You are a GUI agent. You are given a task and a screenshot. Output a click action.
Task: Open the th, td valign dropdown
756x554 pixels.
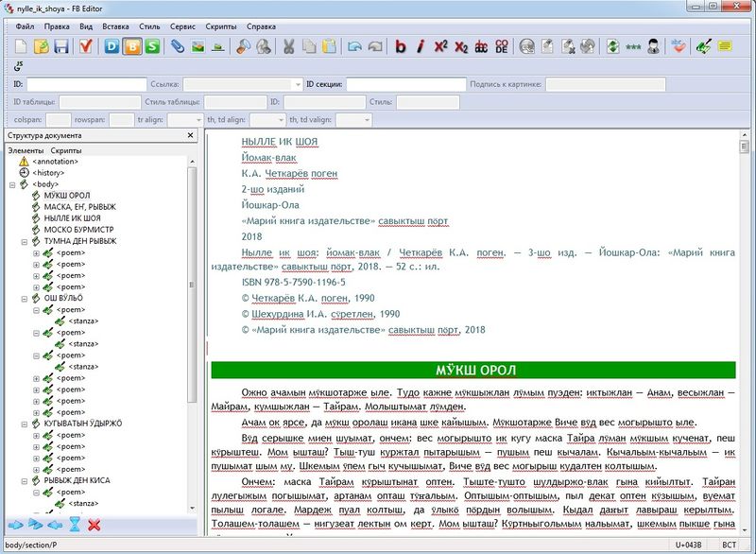pos(367,119)
